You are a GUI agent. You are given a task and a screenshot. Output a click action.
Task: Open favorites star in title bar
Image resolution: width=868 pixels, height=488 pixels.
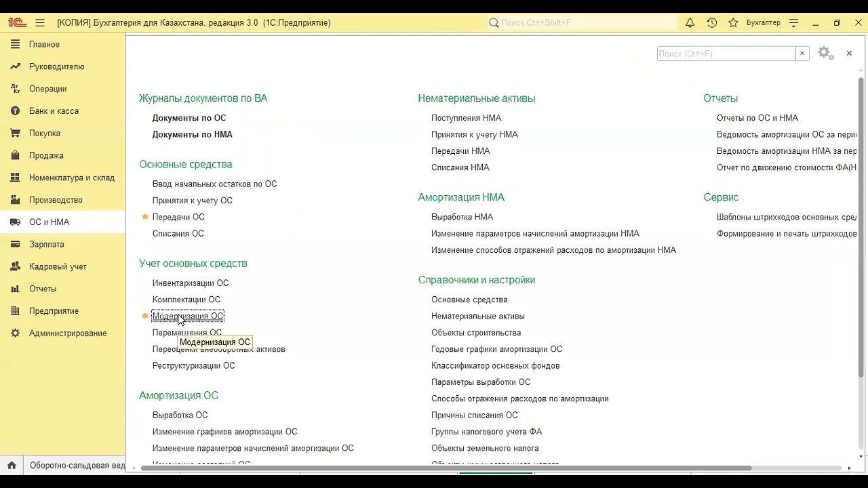733,22
